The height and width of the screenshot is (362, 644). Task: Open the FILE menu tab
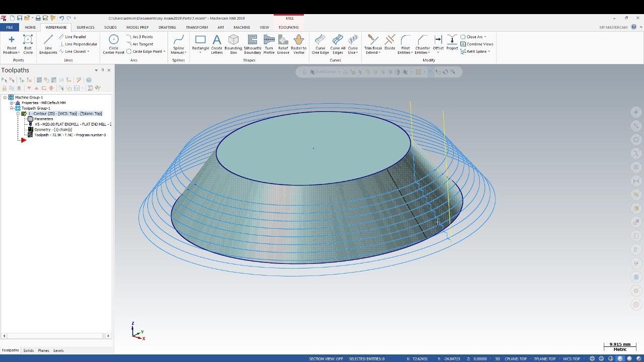[10, 27]
